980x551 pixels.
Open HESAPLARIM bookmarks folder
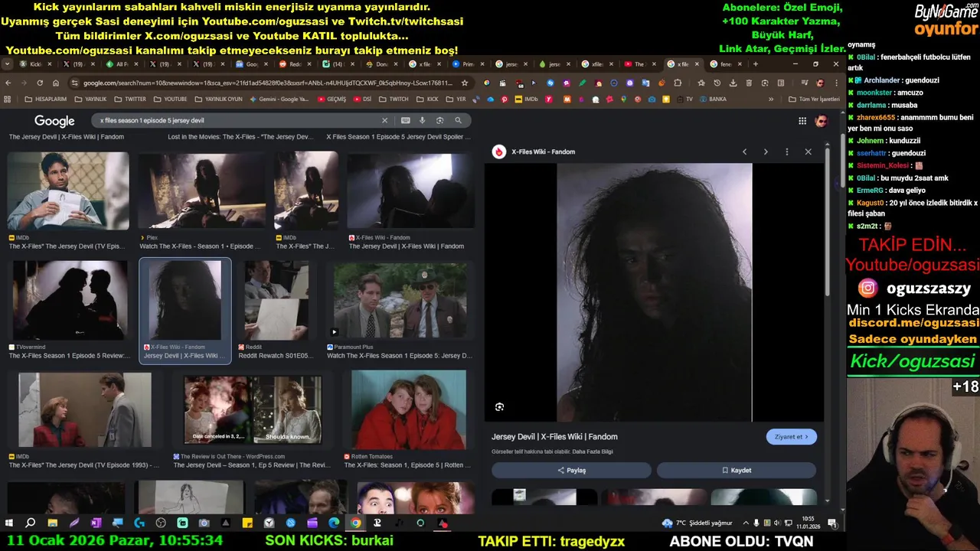coord(46,99)
